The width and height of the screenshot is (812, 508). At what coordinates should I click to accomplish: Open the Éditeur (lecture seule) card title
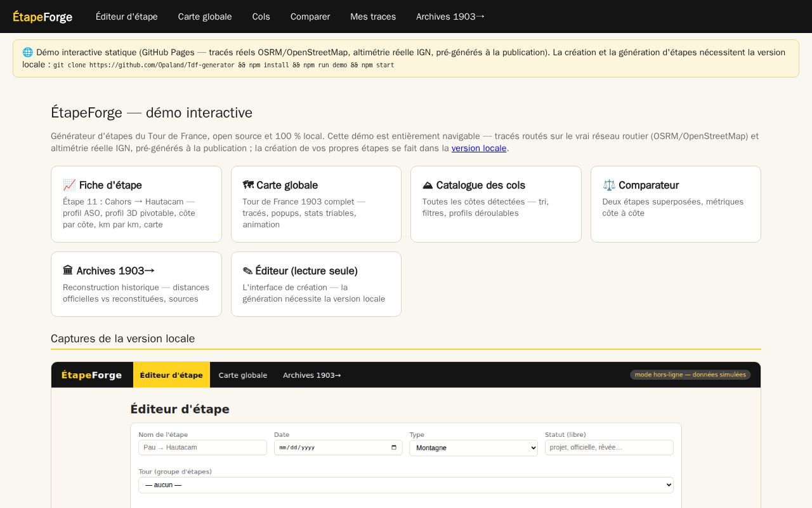tap(306, 271)
